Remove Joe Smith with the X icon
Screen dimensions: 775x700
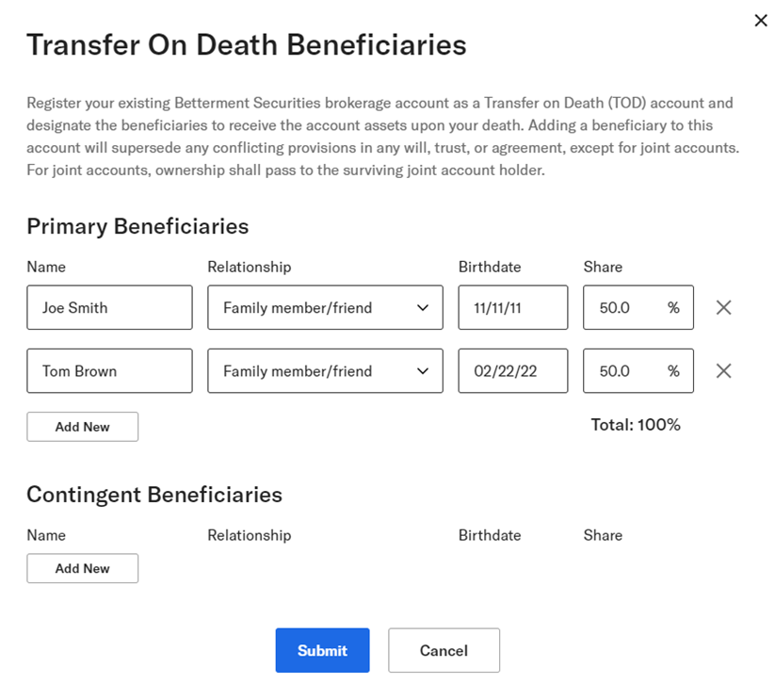[723, 307]
